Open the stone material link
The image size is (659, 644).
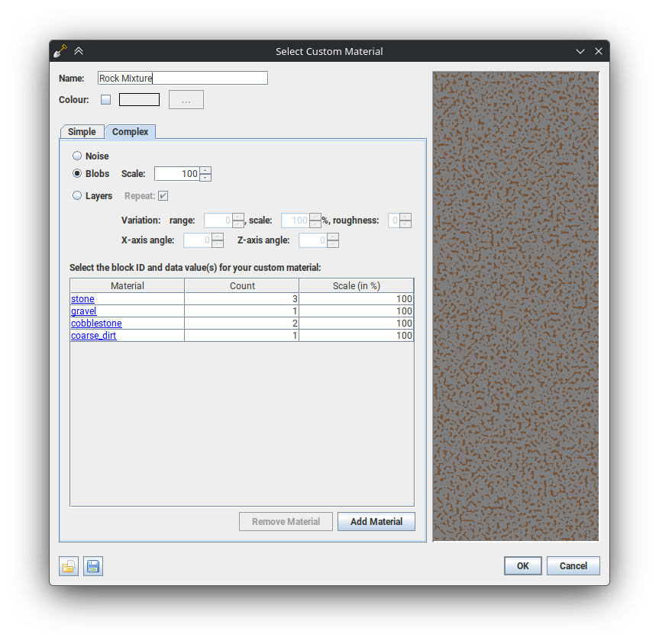tap(82, 298)
